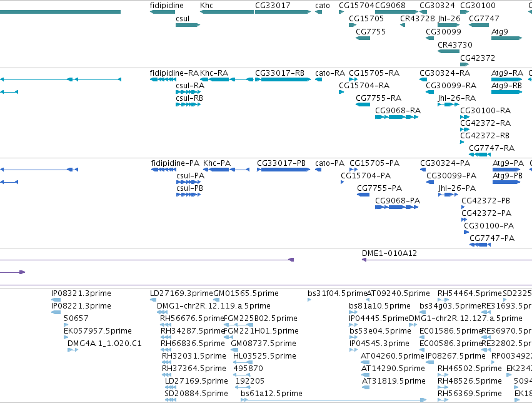Click the RH56676.5prime EST

tap(166, 325)
